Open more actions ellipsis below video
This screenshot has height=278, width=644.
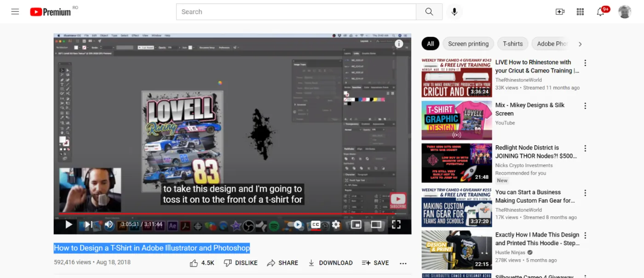[403, 263]
